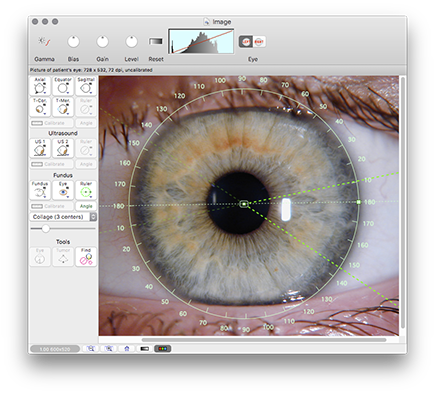Screen dimensions: 435x394
Task: Click the 'Ultrasound' section heading
Action: tap(63, 133)
